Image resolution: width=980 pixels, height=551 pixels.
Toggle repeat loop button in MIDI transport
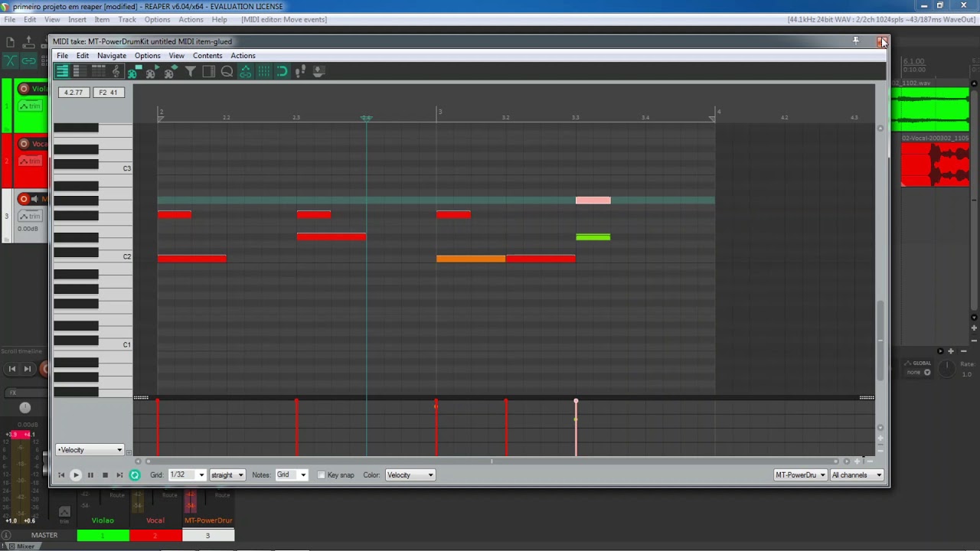[x=135, y=475]
